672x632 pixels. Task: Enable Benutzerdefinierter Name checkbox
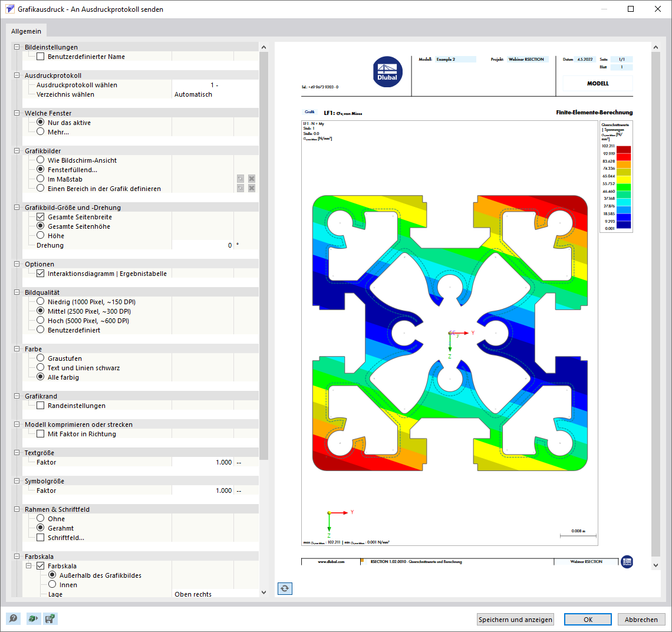(x=40, y=56)
